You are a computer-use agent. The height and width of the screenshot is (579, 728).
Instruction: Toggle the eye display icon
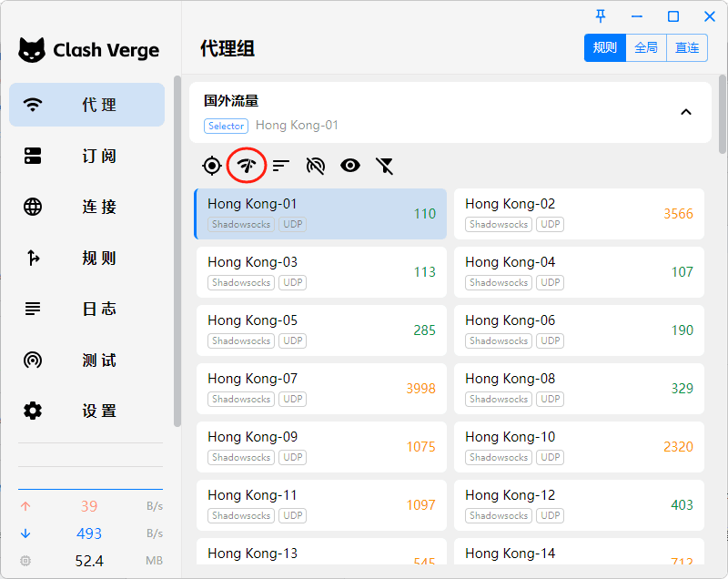click(350, 165)
